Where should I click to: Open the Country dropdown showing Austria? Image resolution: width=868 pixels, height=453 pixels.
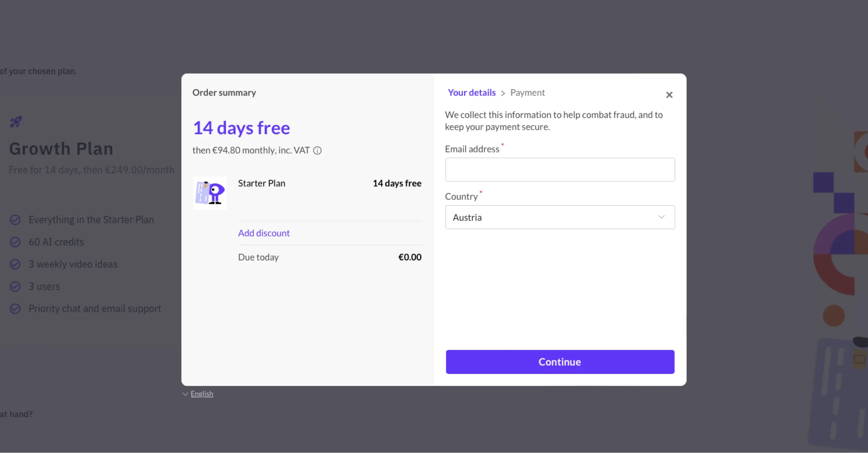click(x=552, y=217)
